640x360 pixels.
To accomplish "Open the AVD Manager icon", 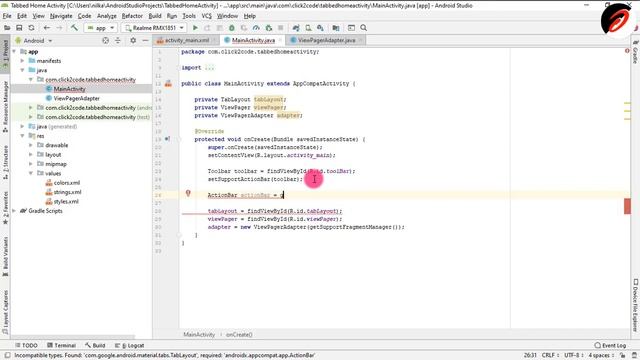I will pos(308,28).
